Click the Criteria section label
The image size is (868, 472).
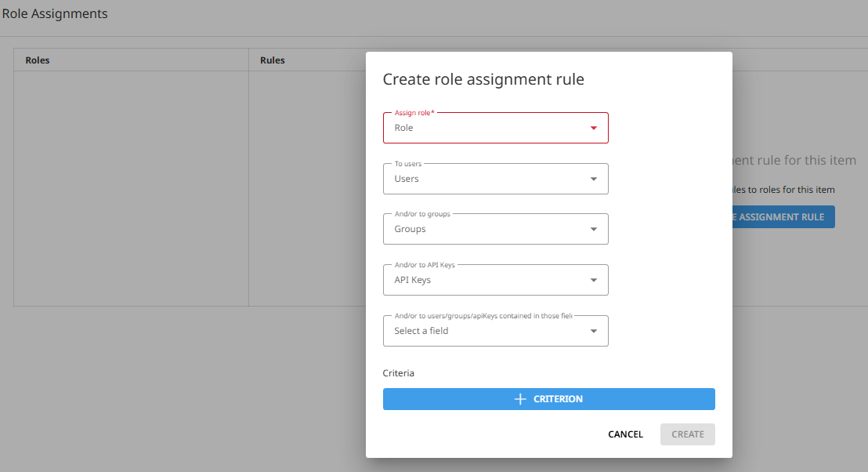pos(399,373)
